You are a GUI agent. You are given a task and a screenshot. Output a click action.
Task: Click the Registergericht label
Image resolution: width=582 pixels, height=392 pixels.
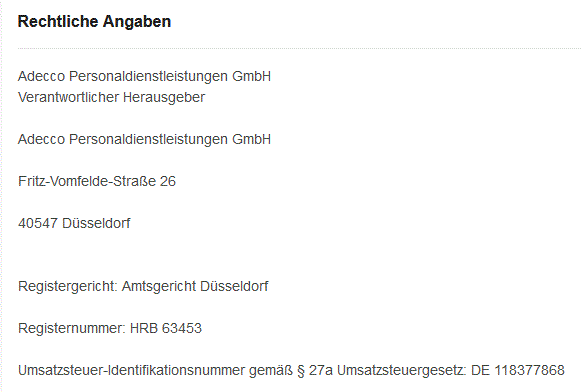tap(68, 287)
